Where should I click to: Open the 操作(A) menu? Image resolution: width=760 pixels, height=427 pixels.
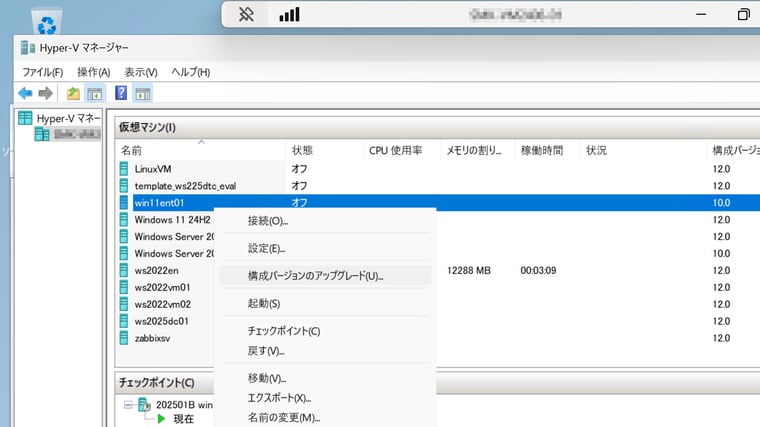94,72
